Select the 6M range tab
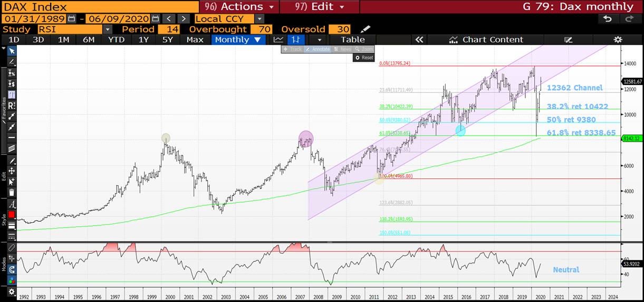Image resolution: width=644 pixels, height=302 pixels. 89,40
